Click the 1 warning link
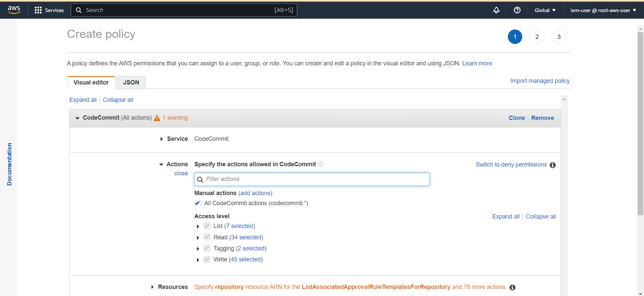The image size is (644, 296). 175,118
